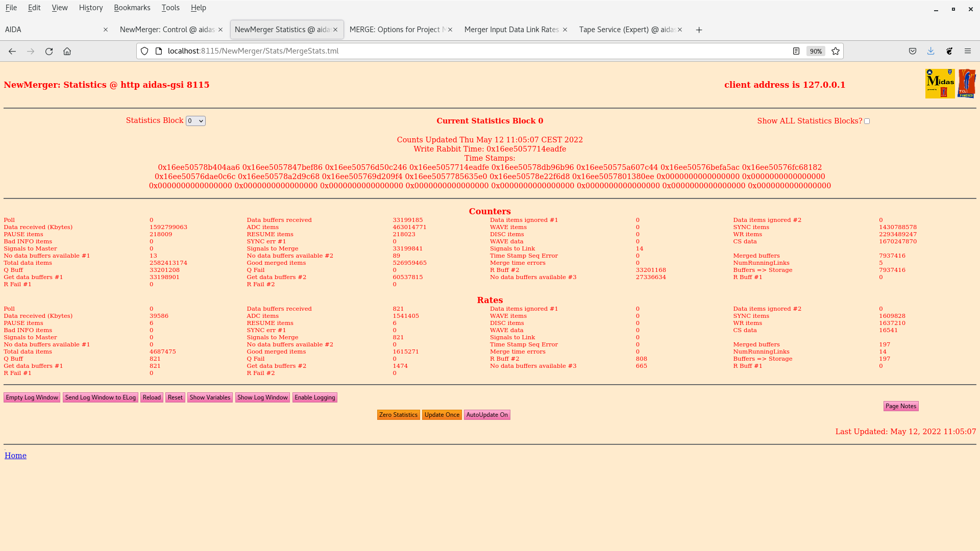Open the Bookmarks menu
Viewport: 980px width, 551px height.
click(132, 8)
